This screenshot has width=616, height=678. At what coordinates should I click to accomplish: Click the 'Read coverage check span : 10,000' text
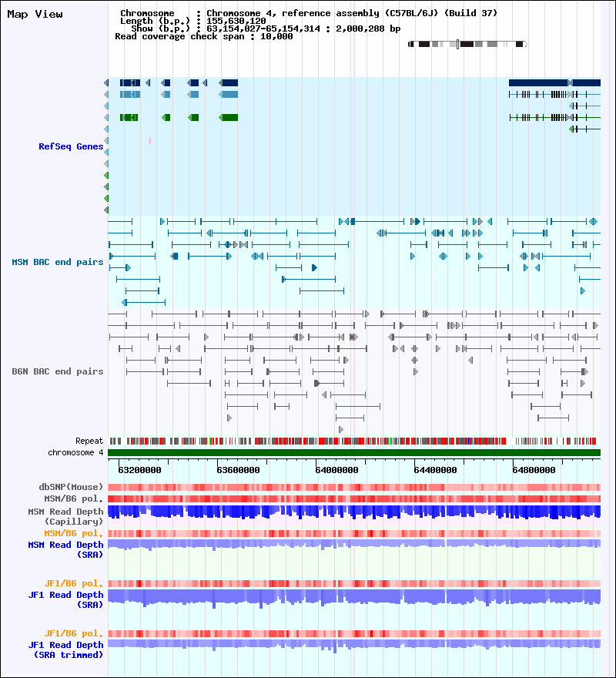coord(203,37)
